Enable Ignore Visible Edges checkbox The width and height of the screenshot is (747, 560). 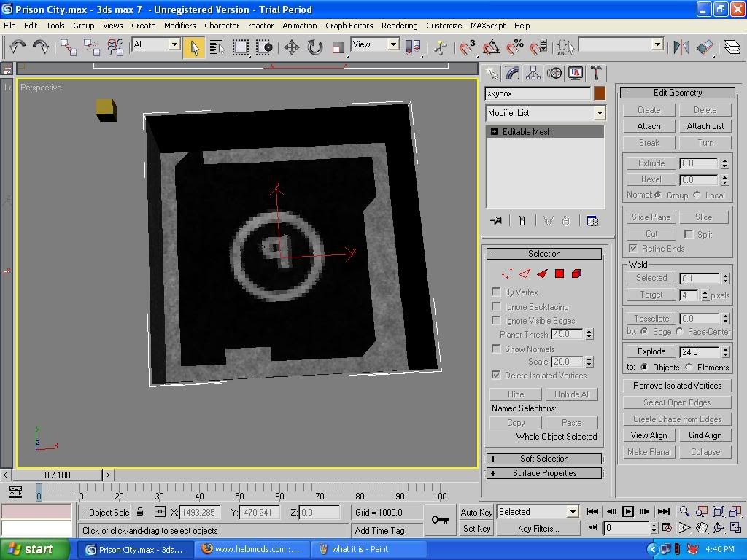[x=496, y=320]
